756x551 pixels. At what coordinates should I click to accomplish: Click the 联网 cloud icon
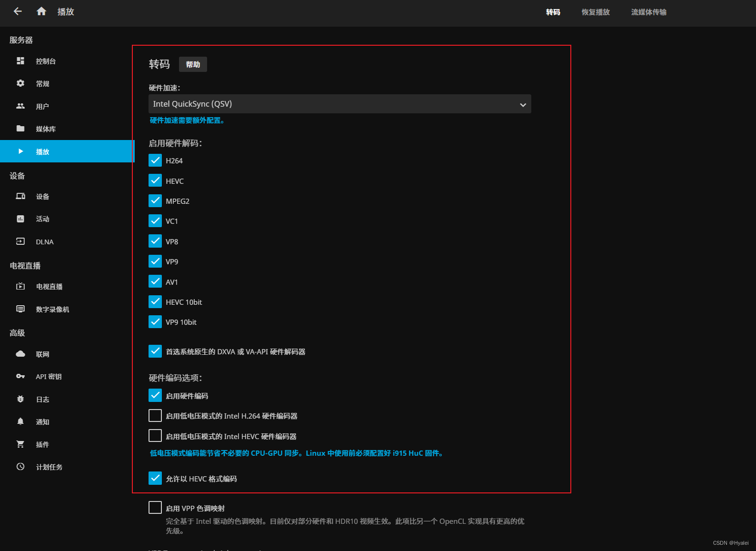(x=20, y=354)
